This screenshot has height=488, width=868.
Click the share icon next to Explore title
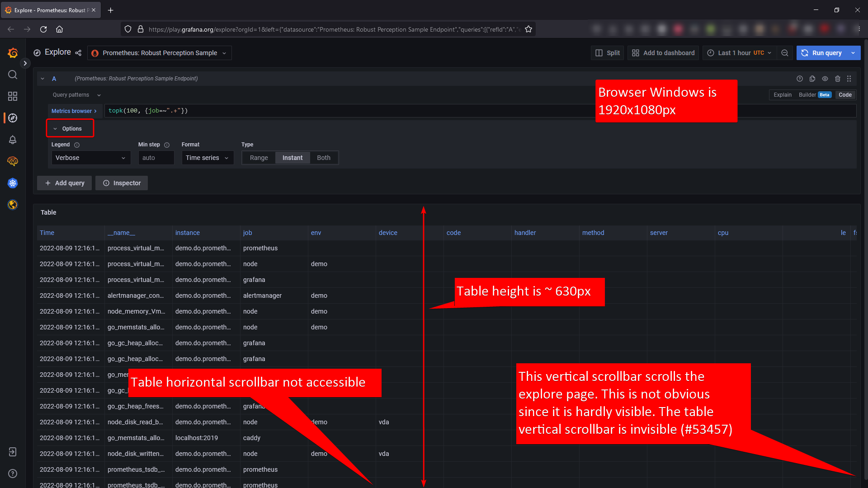[78, 53]
